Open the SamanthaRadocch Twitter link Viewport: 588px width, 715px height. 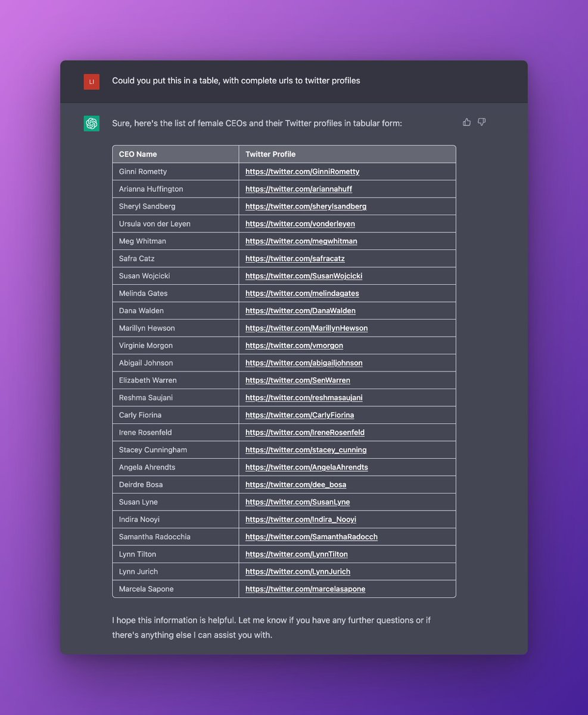(x=312, y=536)
